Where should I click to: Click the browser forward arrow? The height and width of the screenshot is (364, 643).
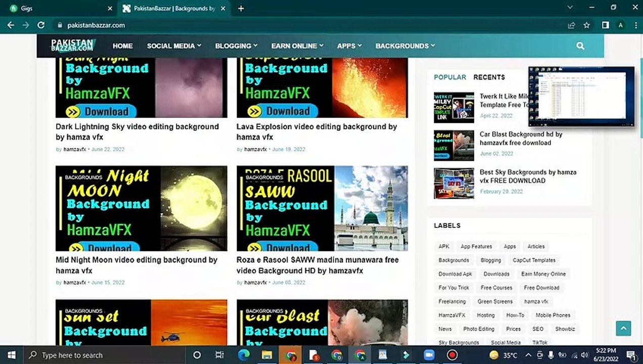[x=26, y=25]
